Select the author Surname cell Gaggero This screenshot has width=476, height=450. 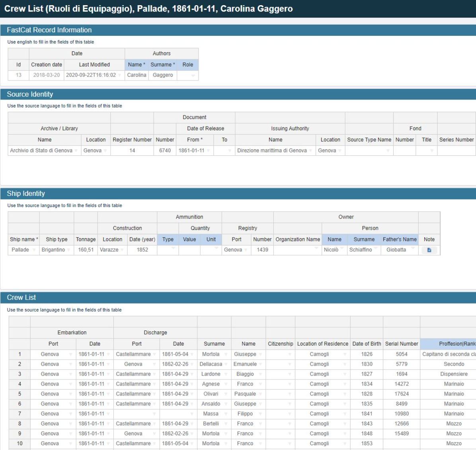(x=163, y=75)
